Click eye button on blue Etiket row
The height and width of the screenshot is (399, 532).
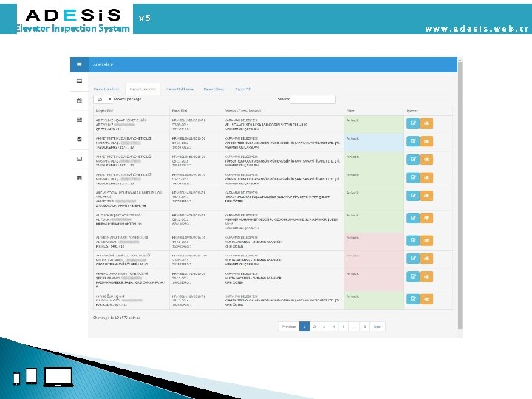pos(426,141)
